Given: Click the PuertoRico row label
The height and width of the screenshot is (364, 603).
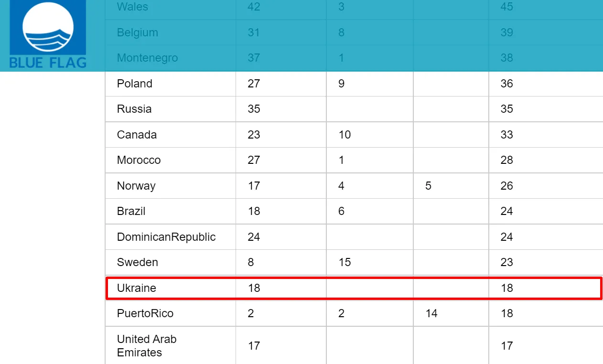Looking at the screenshot, I should click(x=145, y=313).
